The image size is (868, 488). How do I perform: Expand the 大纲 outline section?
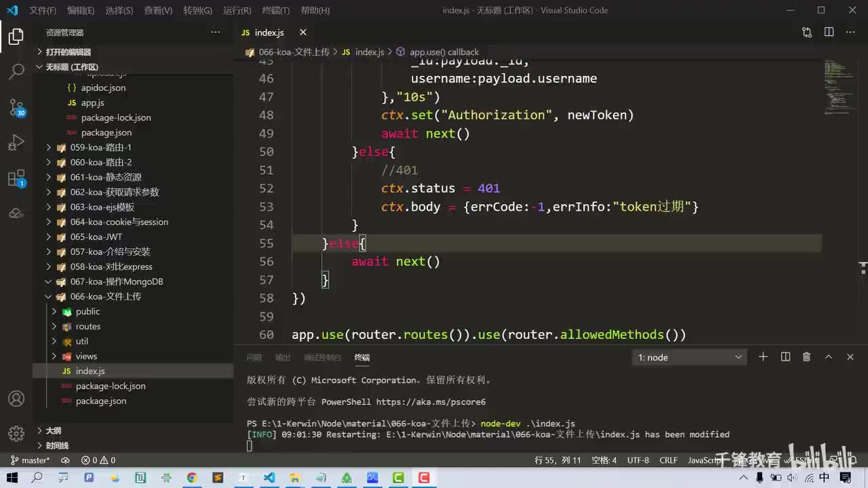coord(54,430)
